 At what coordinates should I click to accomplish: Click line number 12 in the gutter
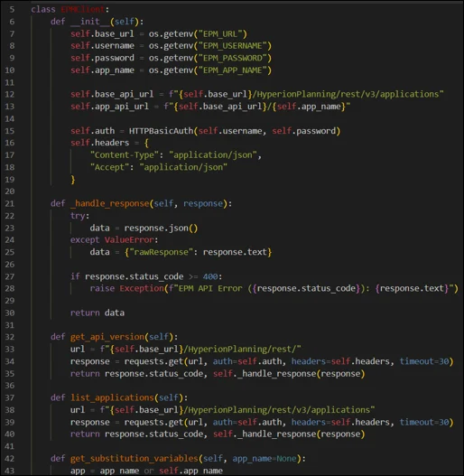pos(10,94)
